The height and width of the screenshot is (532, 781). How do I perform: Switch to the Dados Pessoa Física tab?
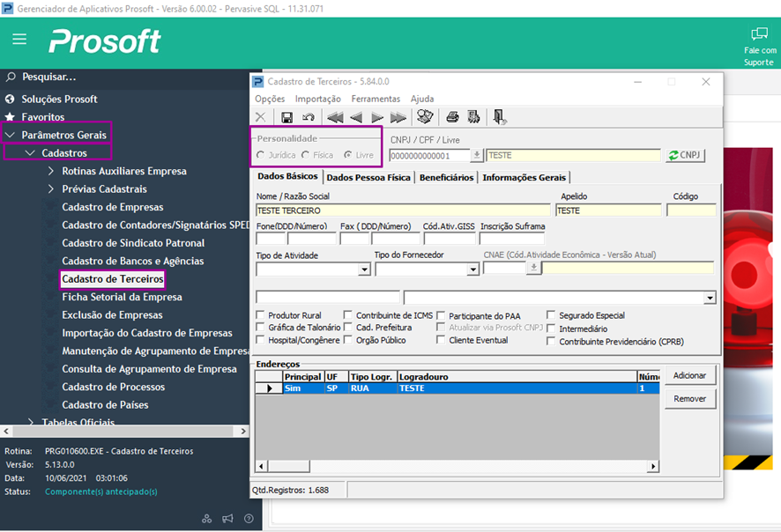[x=368, y=177]
